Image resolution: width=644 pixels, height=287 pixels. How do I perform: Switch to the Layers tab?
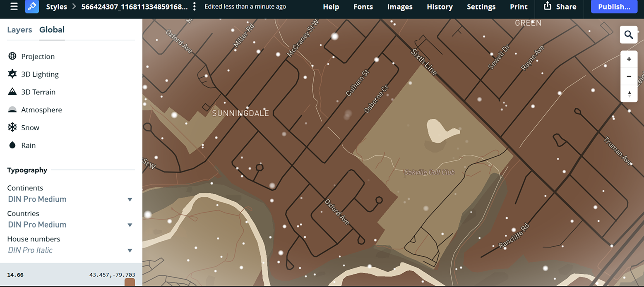(x=19, y=30)
